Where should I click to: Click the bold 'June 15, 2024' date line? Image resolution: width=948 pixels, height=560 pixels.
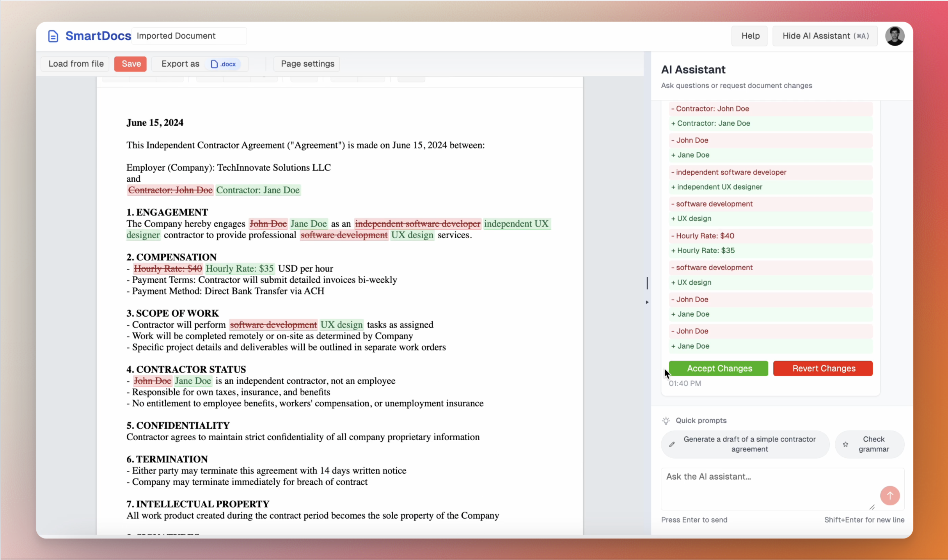pos(155,122)
